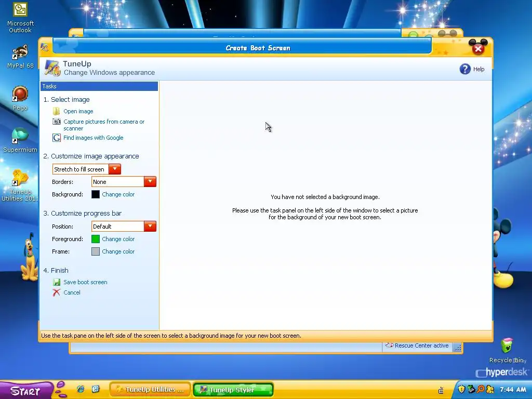532x399 pixels.
Task: Click the green Save boot screen disk icon
Action: pos(56,282)
